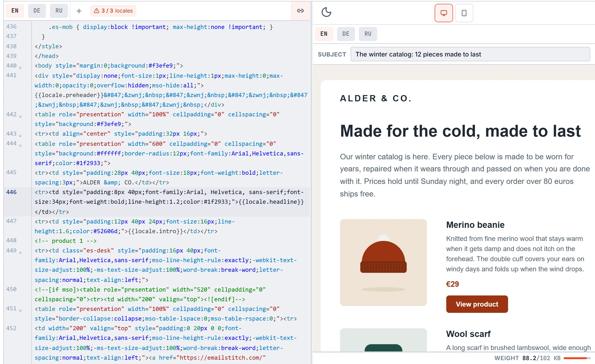Click the link icon in the editor toolbar
The height and width of the screenshot is (364, 595).
point(300,11)
